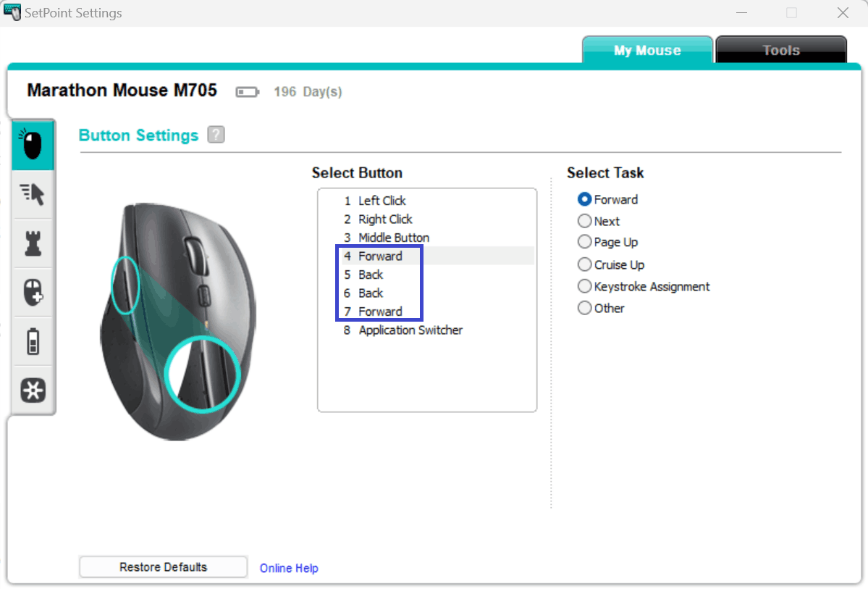868x589 pixels.
Task: Open the Button Settings mouse icon tab
Action: [33, 145]
